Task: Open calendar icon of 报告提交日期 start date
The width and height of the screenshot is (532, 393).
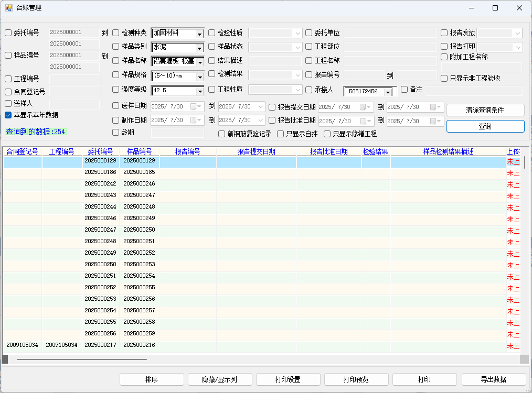Action: tap(361, 107)
